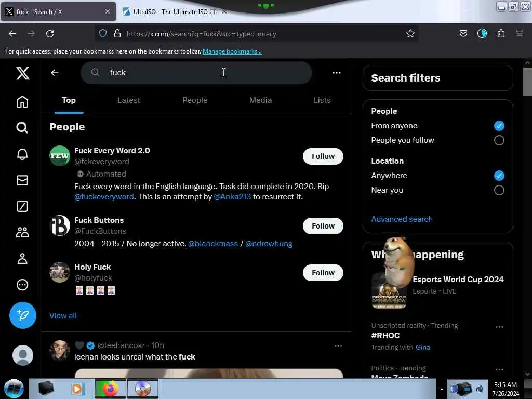The height and width of the screenshot is (399, 532).
Task: Open Explore search icon in sidebar
Action: (x=22, y=128)
